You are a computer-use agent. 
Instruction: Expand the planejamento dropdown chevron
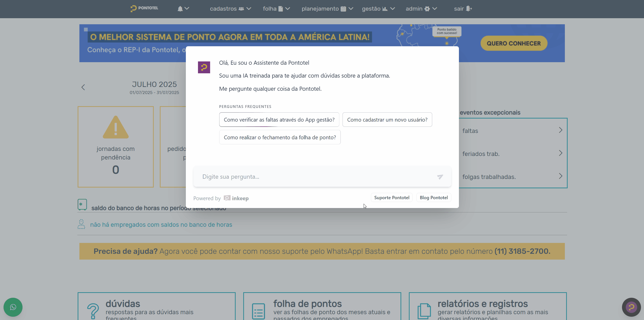click(351, 9)
